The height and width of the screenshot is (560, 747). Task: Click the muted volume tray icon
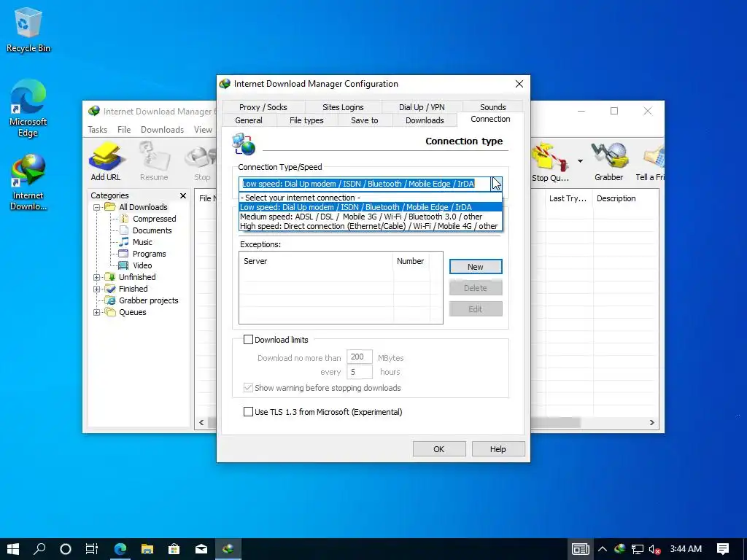[x=654, y=549]
